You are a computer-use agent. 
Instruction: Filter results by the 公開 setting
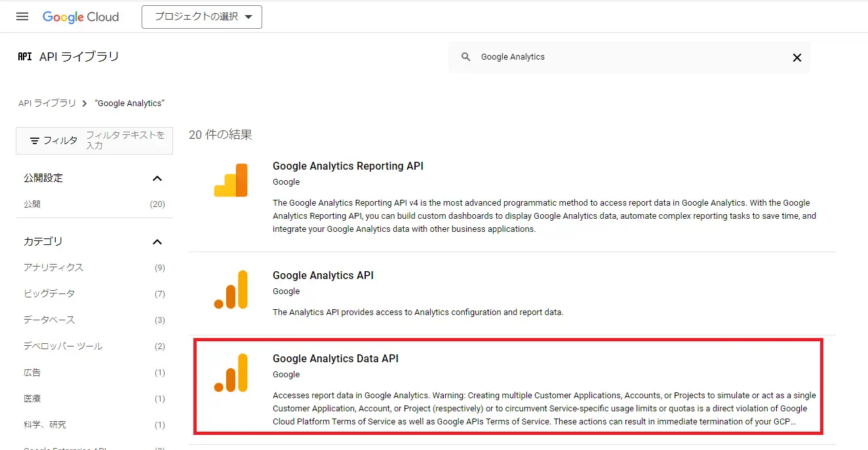point(31,204)
